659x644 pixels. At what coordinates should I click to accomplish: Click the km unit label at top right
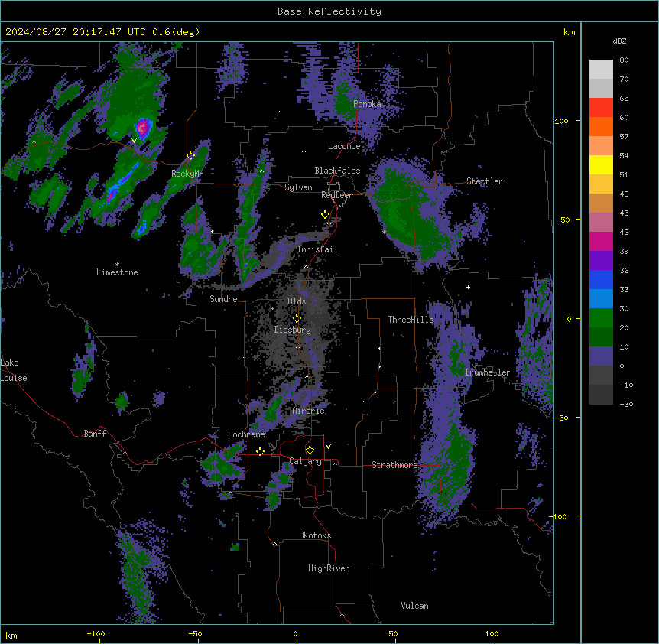pyautogui.click(x=570, y=32)
